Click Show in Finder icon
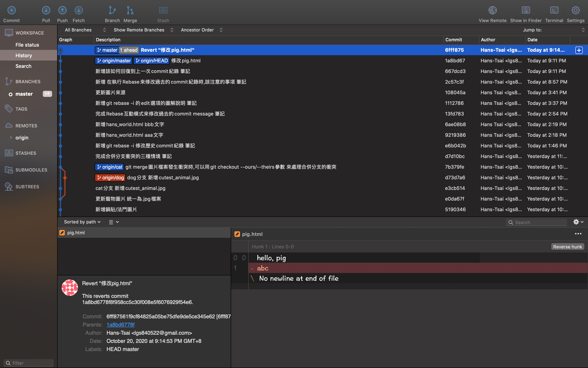The height and width of the screenshot is (368, 588). point(526,10)
